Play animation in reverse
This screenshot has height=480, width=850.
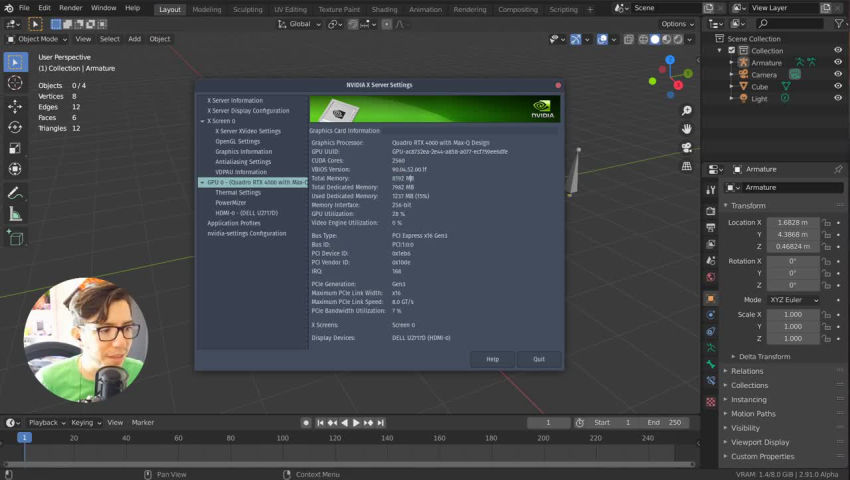pos(344,423)
